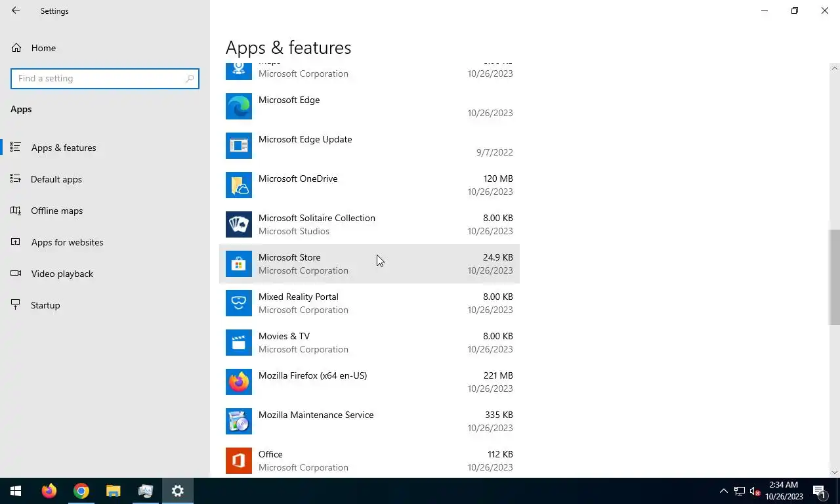The height and width of the screenshot is (504, 840).
Task: Open the Offline maps page
Action: (x=105, y=211)
